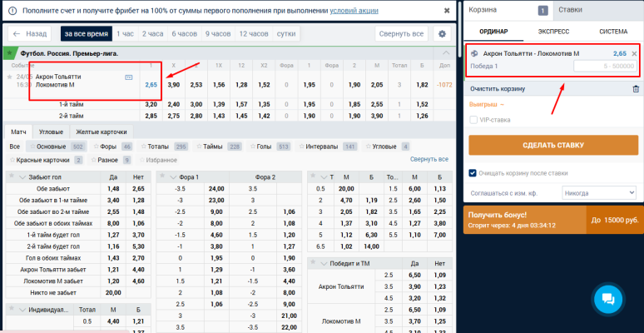This screenshot has width=644, height=333.
Task: Select the '1 час' time filter
Action: point(126,33)
